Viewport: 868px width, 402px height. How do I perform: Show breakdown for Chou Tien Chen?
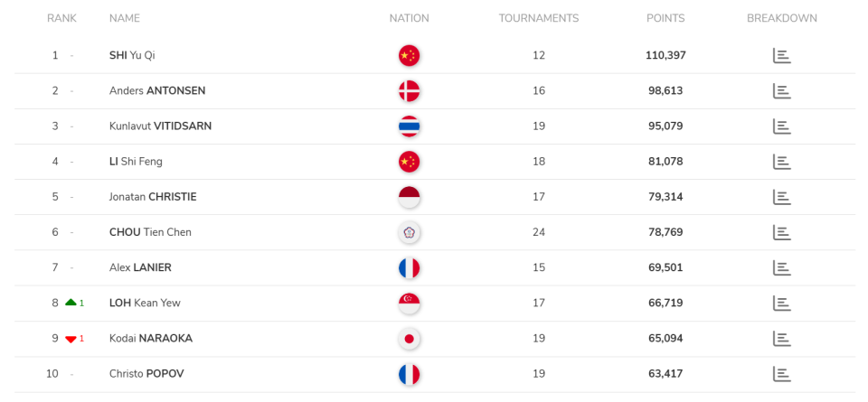[x=782, y=232]
